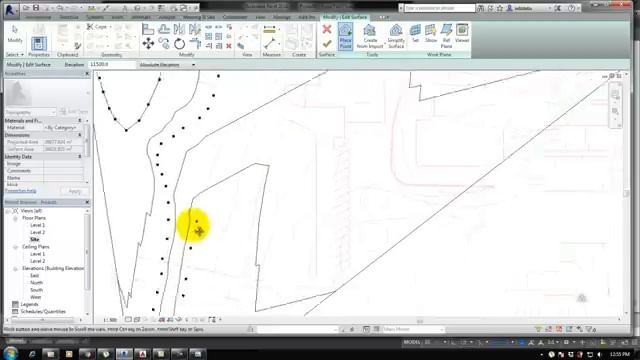Select the Modify arrow tool
The image size is (640, 360).
15,33
